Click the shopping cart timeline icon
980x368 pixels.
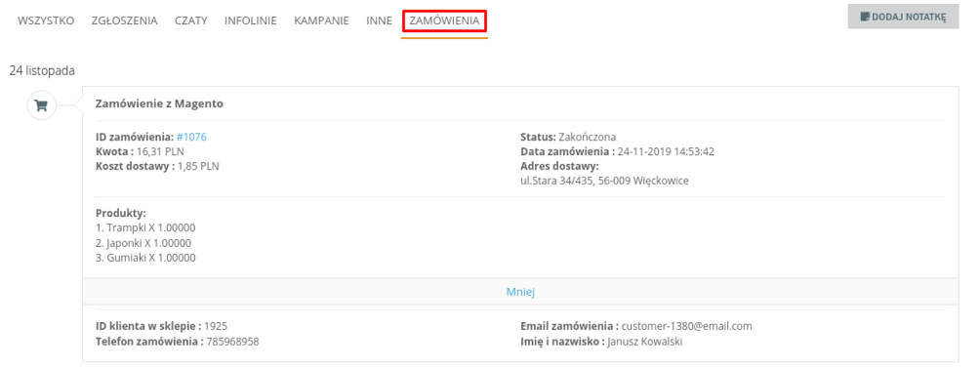pyautogui.click(x=41, y=105)
